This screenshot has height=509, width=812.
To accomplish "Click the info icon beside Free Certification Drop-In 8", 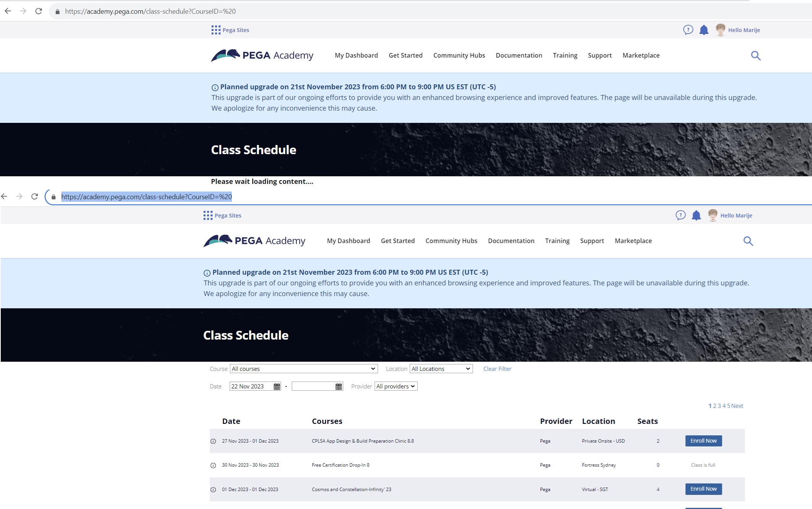I will [x=213, y=465].
